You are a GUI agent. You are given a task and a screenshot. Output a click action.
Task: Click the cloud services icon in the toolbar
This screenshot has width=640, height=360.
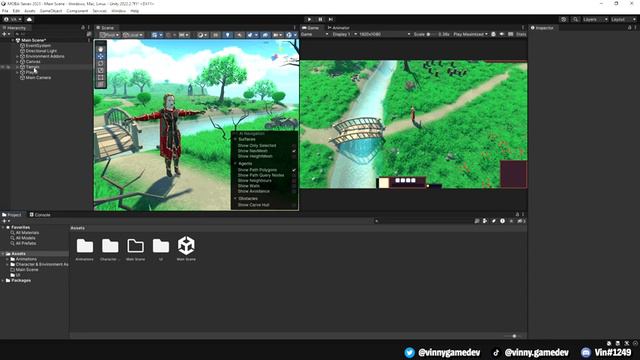[29, 19]
